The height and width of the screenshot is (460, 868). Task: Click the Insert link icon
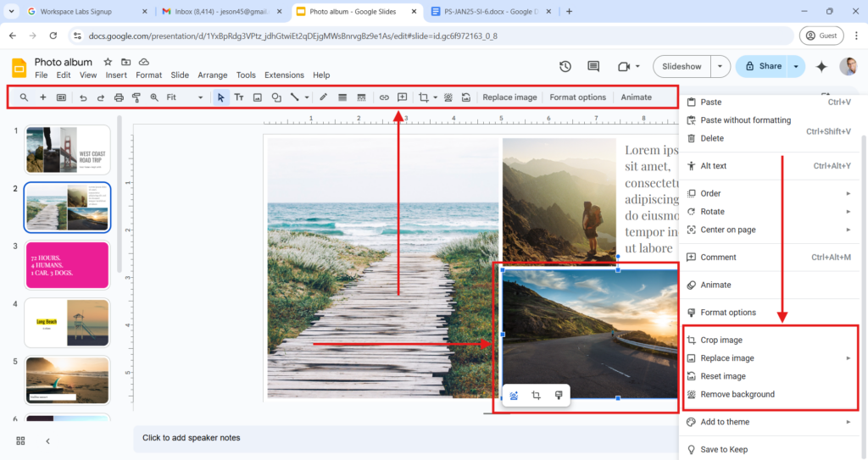pyautogui.click(x=384, y=97)
